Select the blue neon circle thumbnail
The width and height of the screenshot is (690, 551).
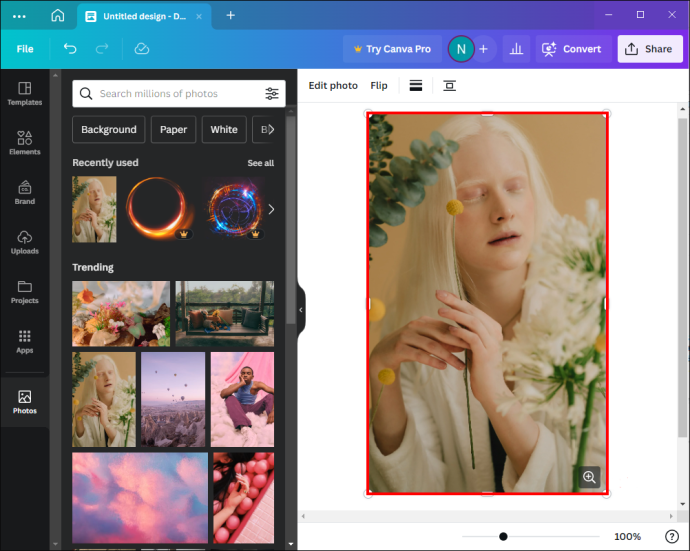[x=235, y=208]
